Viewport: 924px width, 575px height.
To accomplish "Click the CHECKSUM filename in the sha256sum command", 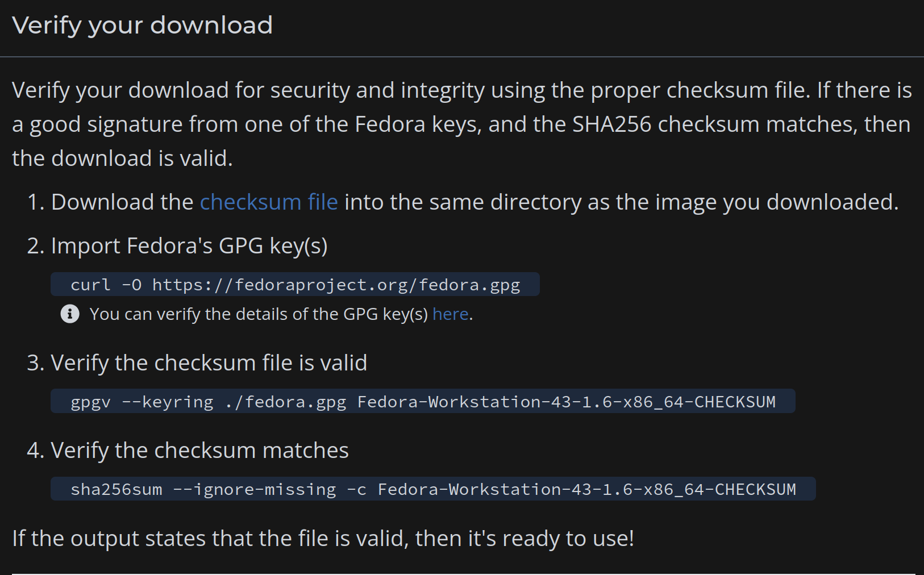I will tap(586, 489).
